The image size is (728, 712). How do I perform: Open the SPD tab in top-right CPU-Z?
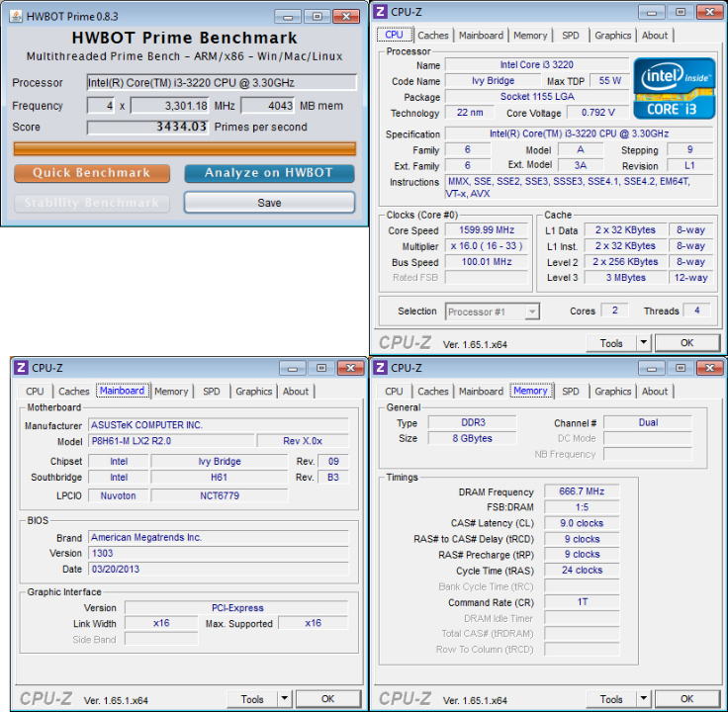[571, 36]
